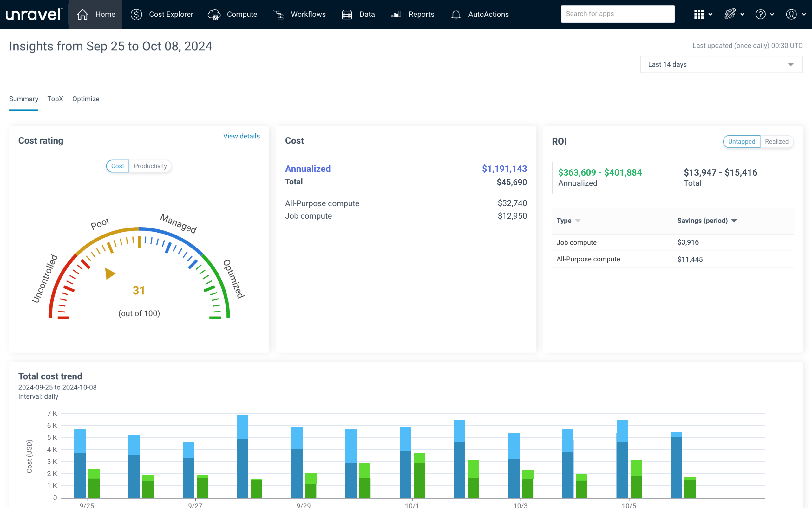Click the Reports bar chart icon
Screen dimensions: 812x508
point(396,15)
